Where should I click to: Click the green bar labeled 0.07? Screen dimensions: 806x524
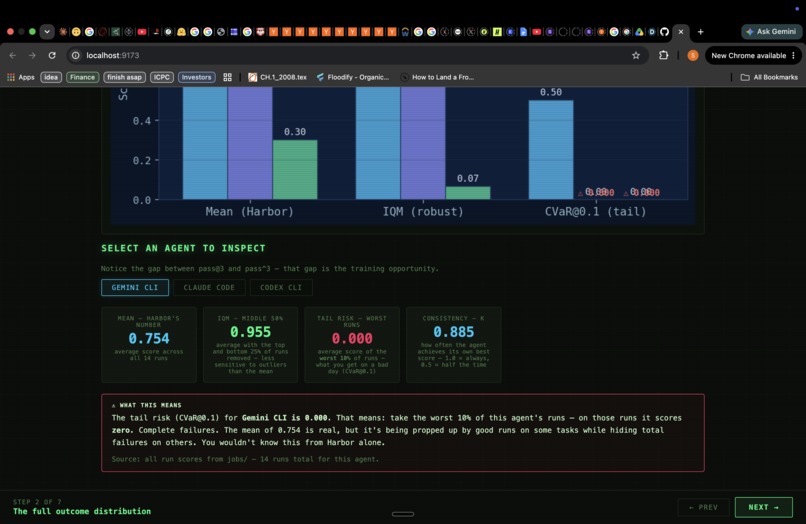pyautogui.click(x=468, y=193)
